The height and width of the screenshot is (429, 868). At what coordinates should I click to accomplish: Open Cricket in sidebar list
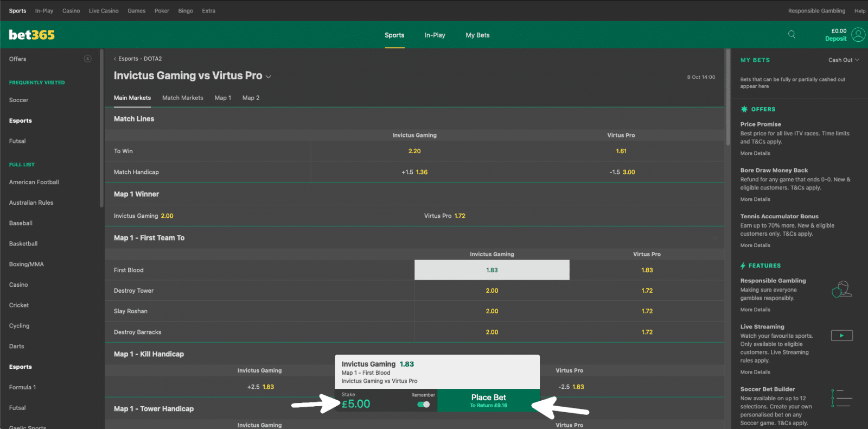19,305
